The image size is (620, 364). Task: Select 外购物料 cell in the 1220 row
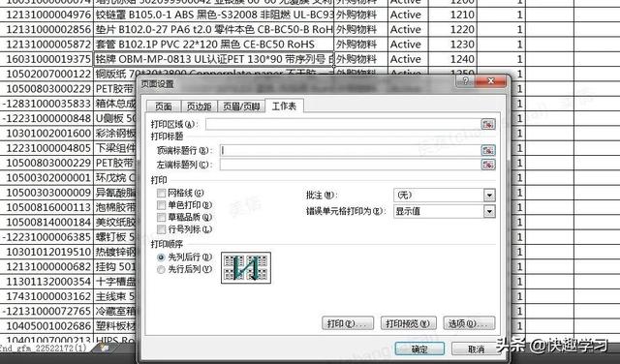pos(361,30)
